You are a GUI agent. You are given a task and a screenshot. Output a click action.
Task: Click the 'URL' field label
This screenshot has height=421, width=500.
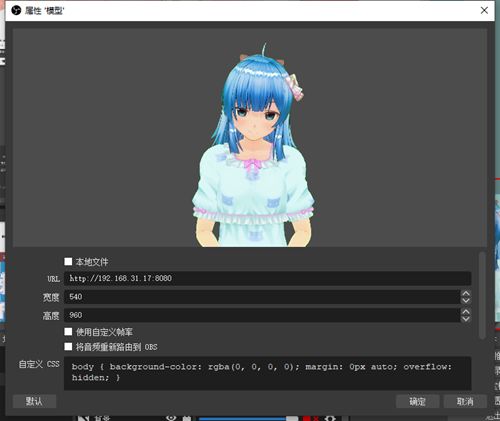(x=53, y=279)
